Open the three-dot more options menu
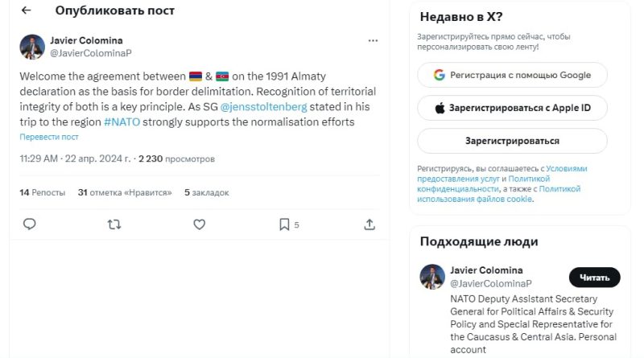644x358 pixels. (x=373, y=40)
